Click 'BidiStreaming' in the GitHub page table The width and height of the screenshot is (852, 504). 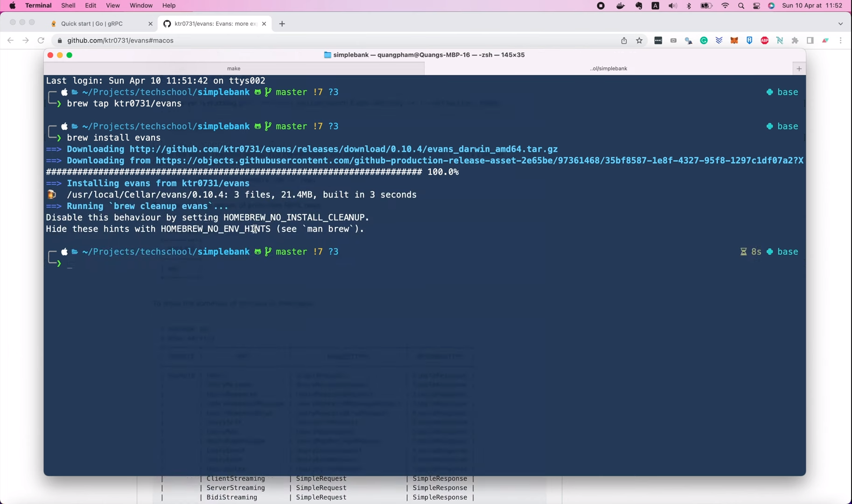pos(231,497)
